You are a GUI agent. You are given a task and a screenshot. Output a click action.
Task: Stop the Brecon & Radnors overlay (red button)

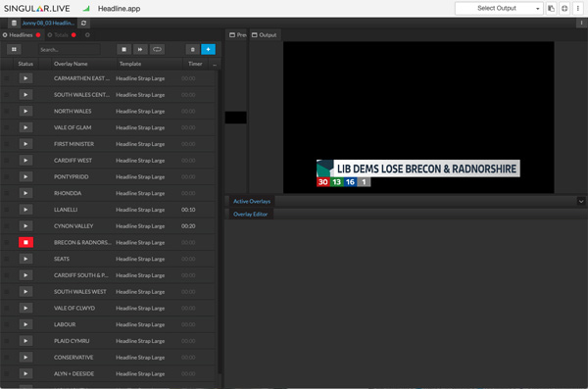click(x=25, y=242)
